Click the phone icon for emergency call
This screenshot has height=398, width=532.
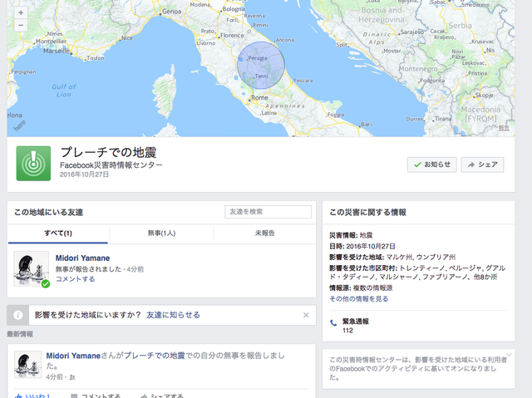click(333, 322)
